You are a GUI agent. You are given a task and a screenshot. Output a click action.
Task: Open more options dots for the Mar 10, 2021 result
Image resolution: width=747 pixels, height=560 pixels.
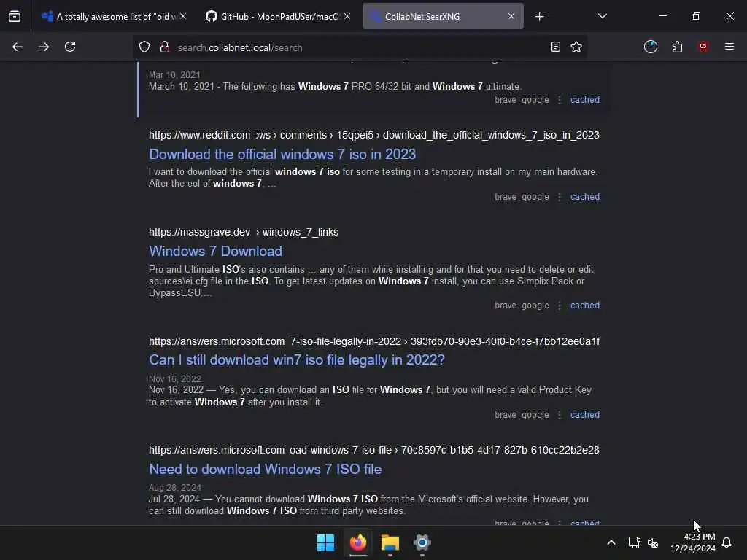[560, 99]
